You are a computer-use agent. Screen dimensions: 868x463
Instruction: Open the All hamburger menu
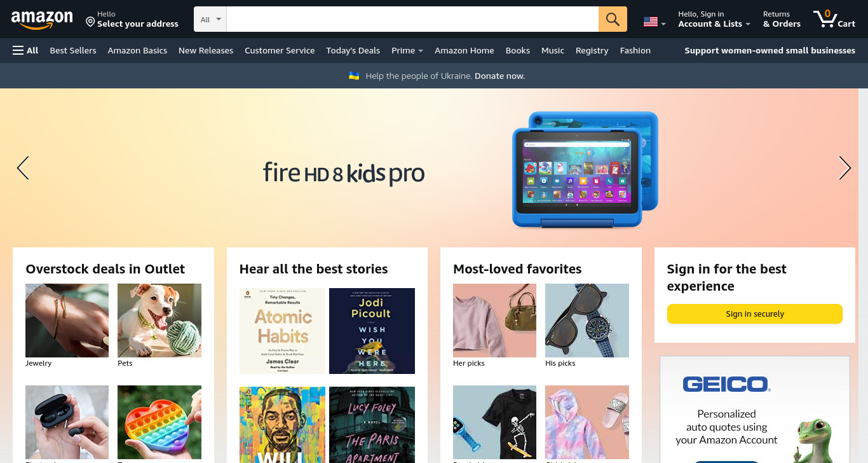click(x=25, y=50)
